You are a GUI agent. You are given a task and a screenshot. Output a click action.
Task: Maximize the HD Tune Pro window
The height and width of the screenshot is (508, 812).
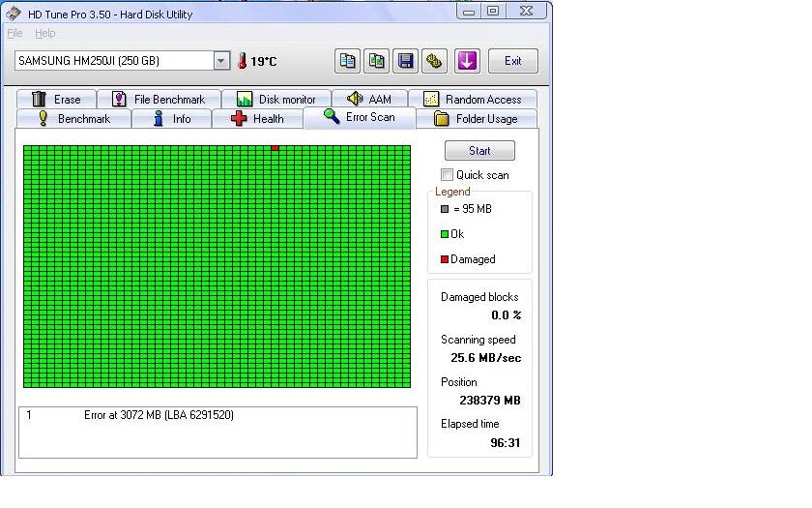[494, 11]
